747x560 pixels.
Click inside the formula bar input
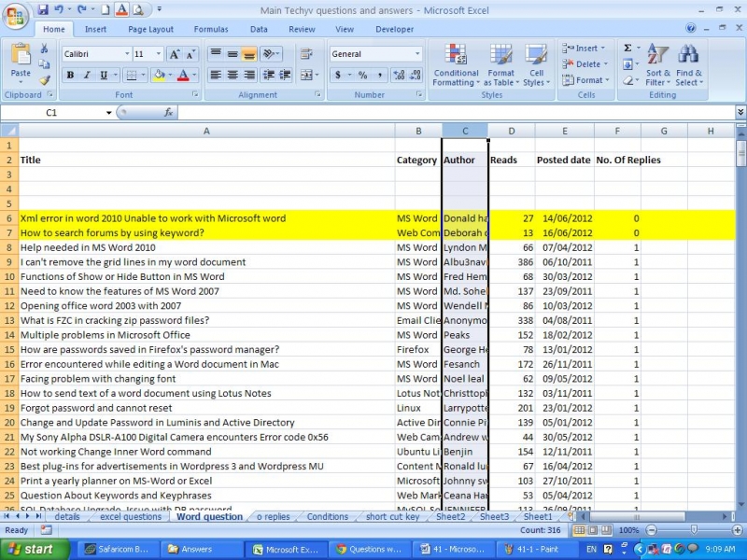tap(448, 112)
